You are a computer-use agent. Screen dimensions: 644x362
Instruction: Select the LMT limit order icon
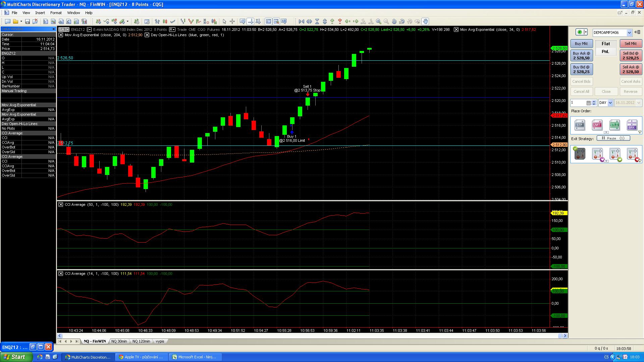tap(597, 125)
